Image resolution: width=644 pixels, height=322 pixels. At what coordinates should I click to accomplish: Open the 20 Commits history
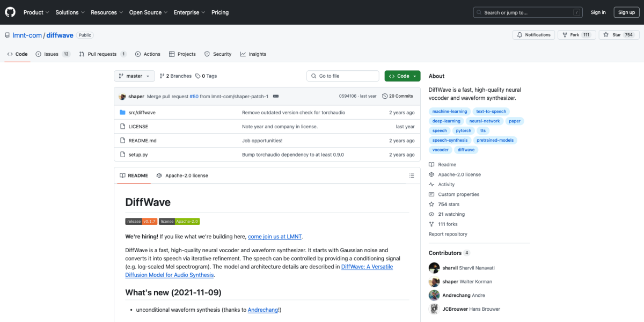397,96
